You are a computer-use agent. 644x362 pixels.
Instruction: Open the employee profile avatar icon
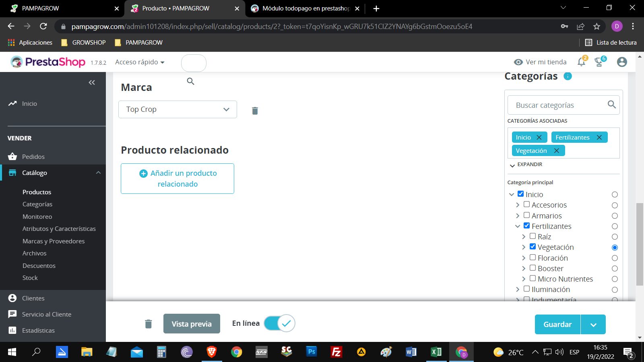tap(622, 62)
